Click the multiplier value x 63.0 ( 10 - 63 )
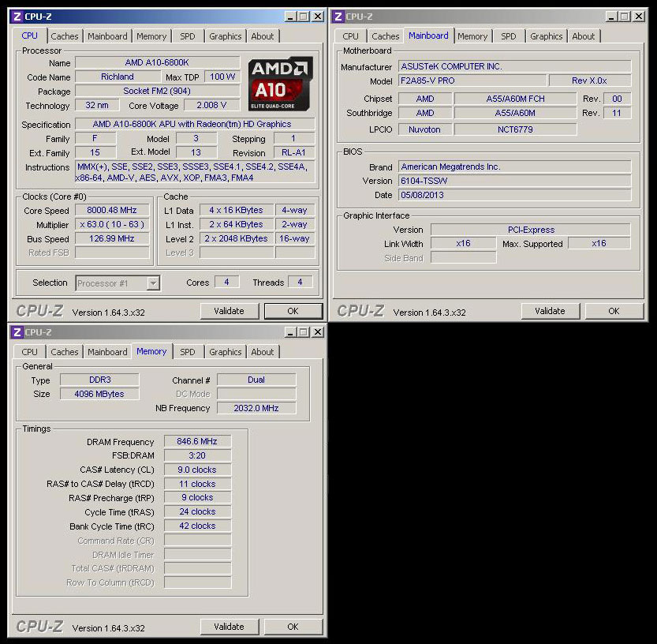This screenshot has height=644, width=657. point(112,225)
